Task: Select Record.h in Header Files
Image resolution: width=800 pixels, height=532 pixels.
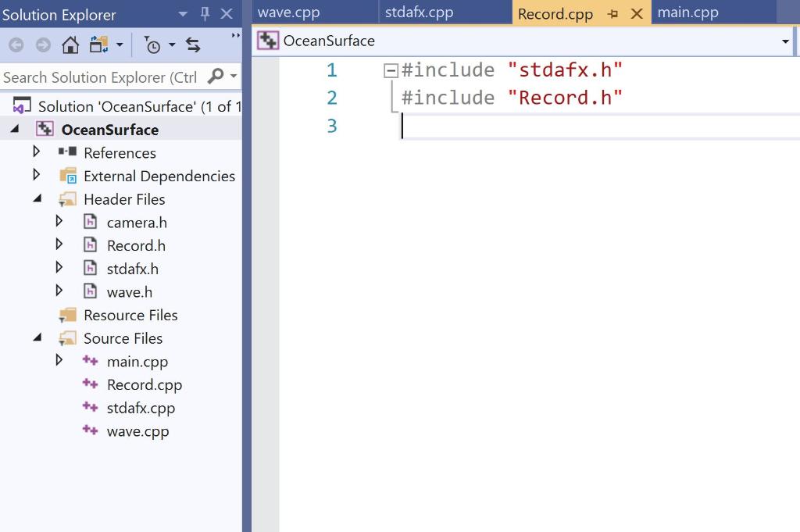Action: (x=136, y=246)
